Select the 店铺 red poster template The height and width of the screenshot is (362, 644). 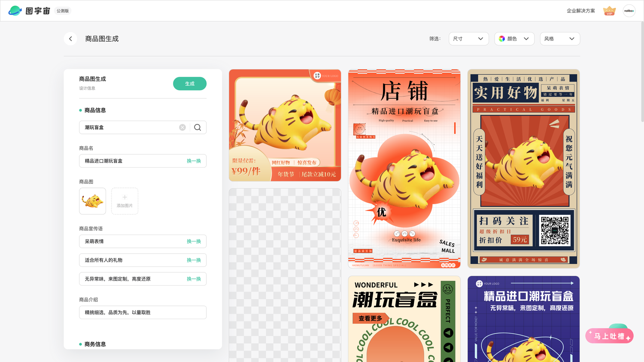point(404,169)
